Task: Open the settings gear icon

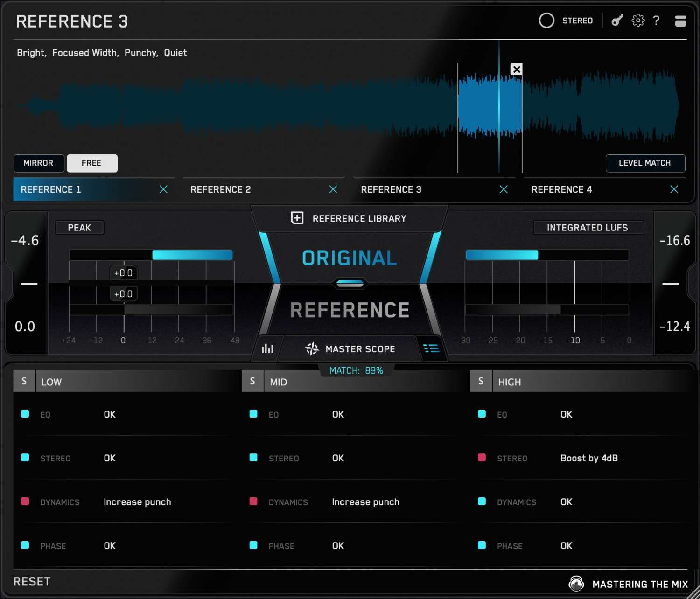Action: click(x=637, y=21)
